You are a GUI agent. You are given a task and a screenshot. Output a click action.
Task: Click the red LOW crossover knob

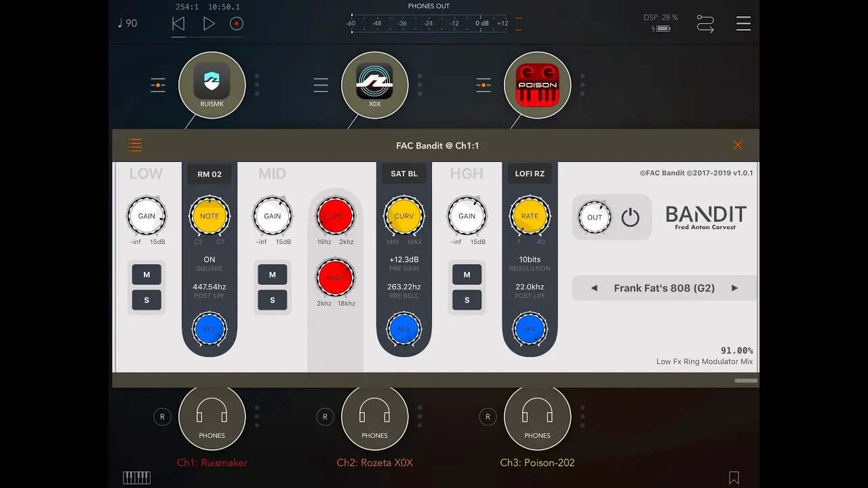(x=336, y=216)
